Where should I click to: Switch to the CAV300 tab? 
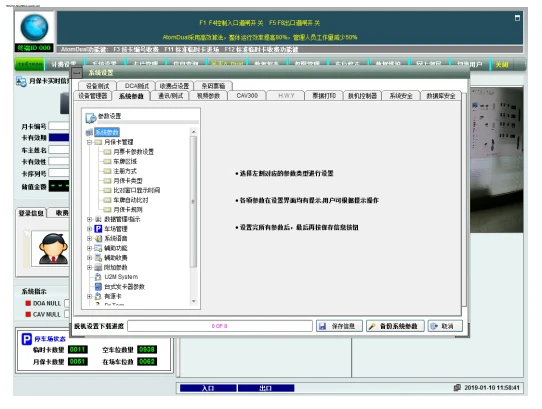pyautogui.click(x=247, y=96)
